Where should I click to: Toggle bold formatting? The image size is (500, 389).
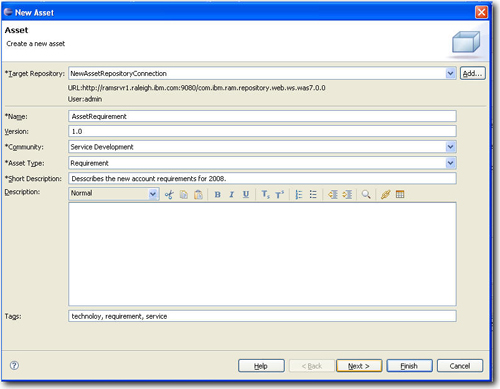(217, 194)
